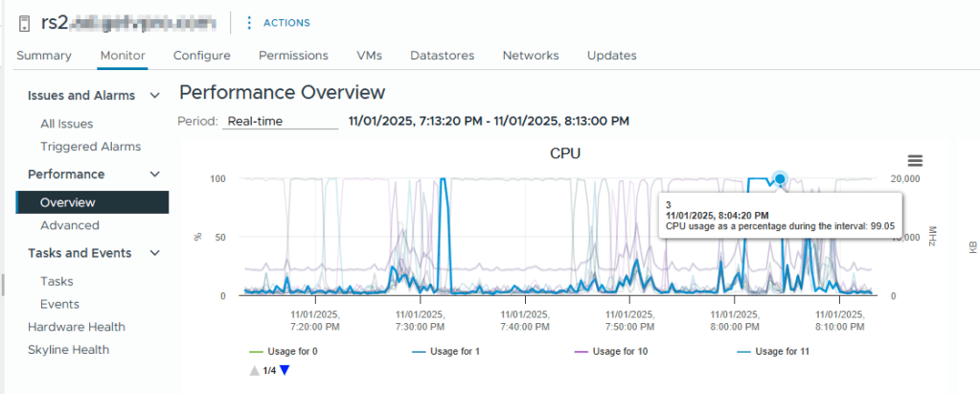This screenshot has height=394, width=980.
Task: Click the host icon beside the server name
Action: coord(25,22)
